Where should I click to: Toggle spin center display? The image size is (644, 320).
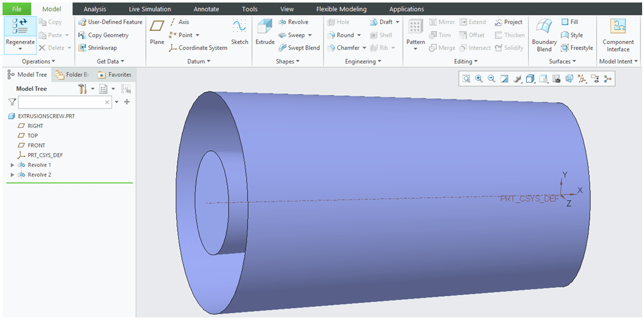pyautogui.click(x=607, y=79)
